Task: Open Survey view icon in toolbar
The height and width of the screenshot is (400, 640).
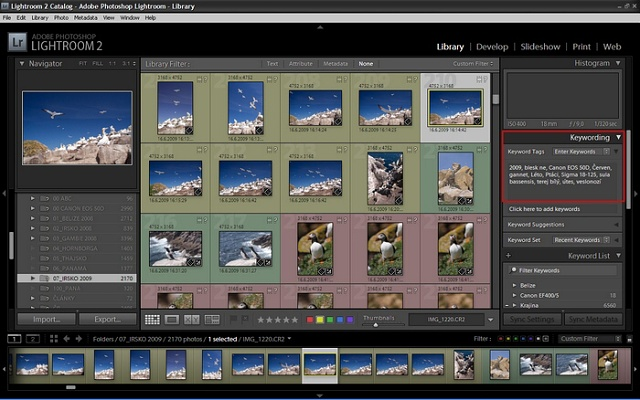Action: pos(212,320)
